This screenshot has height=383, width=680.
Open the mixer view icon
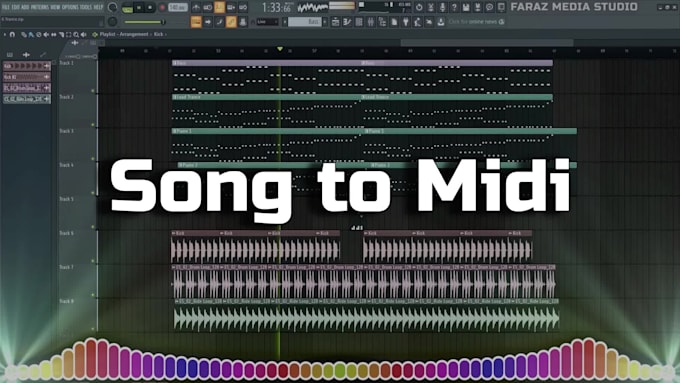371,22
